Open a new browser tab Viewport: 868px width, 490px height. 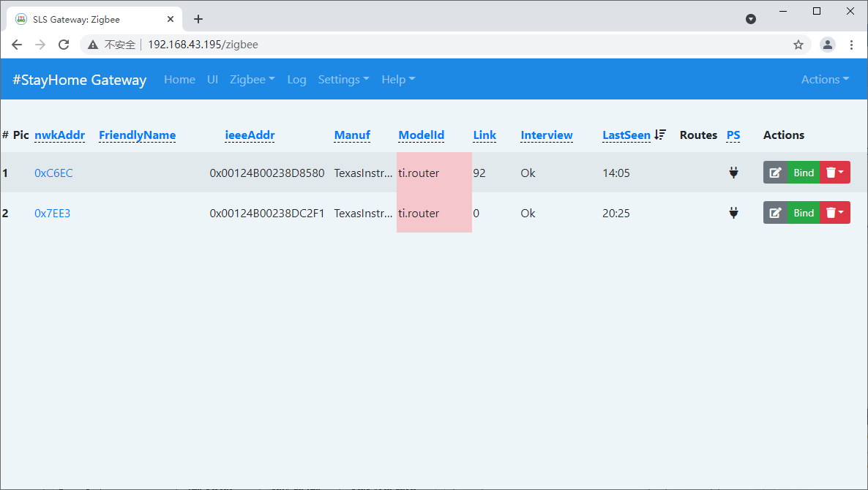(198, 19)
